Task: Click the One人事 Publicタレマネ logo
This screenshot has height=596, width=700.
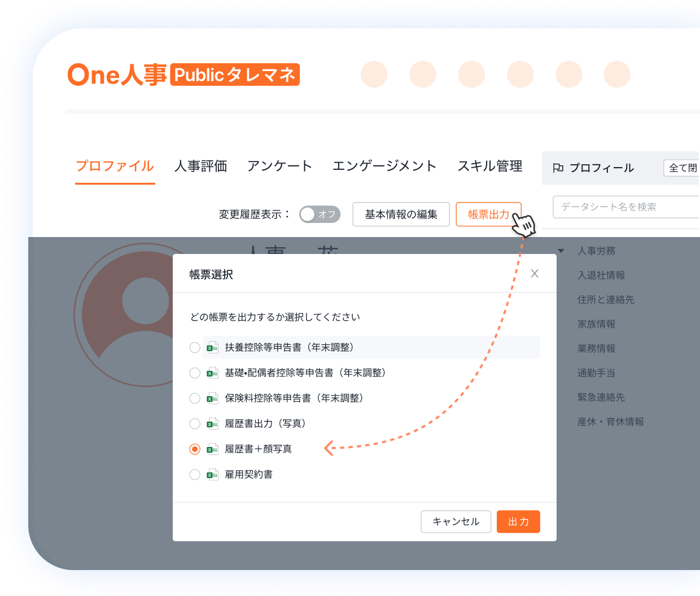Action: [x=183, y=74]
